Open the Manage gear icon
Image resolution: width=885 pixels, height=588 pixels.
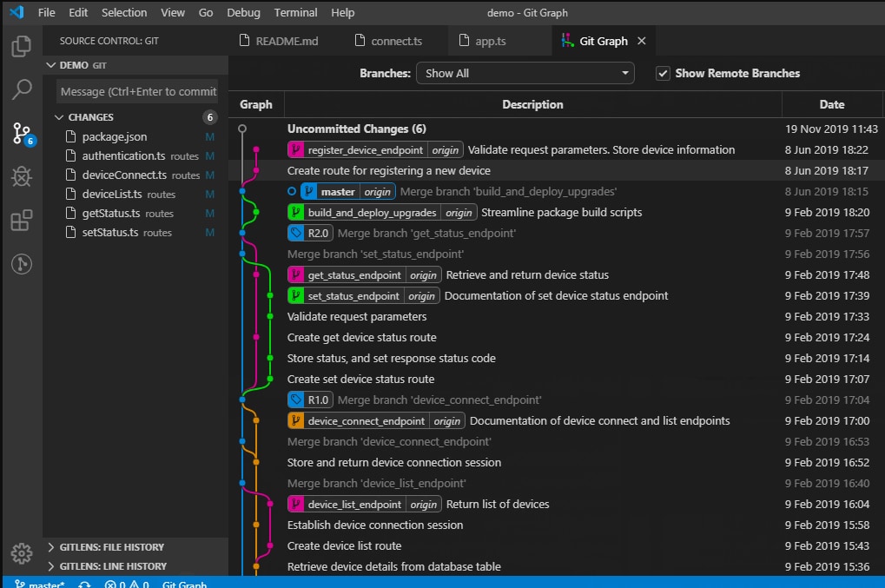[22, 553]
